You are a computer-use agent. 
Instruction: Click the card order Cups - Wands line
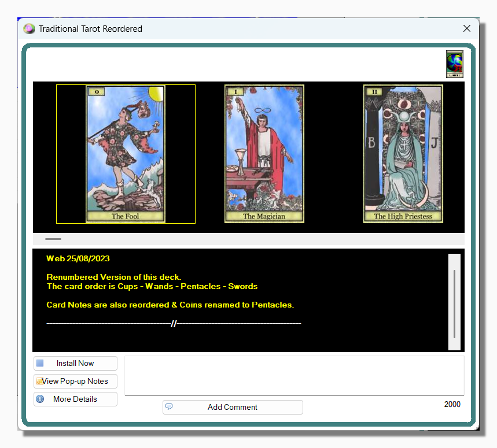tap(152, 286)
